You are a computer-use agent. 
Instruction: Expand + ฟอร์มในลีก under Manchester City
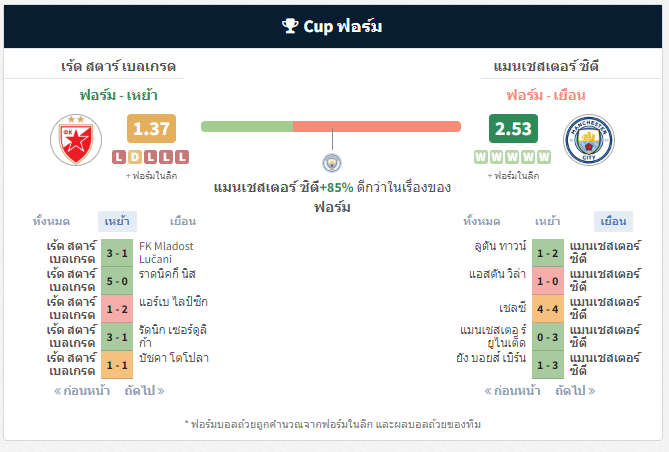pyautogui.click(x=513, y=176)
